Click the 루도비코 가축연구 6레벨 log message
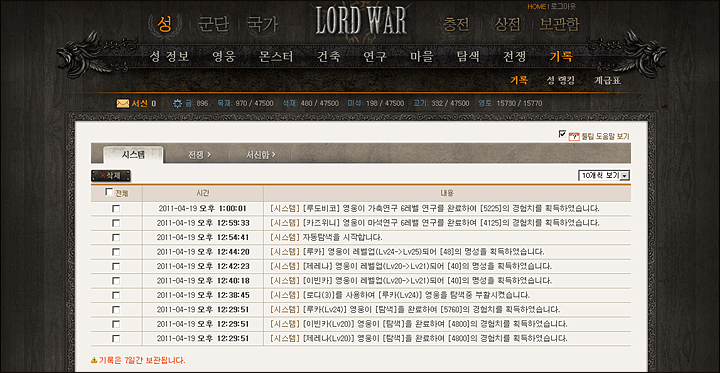The image size is (720, 373). coord(435,209)
